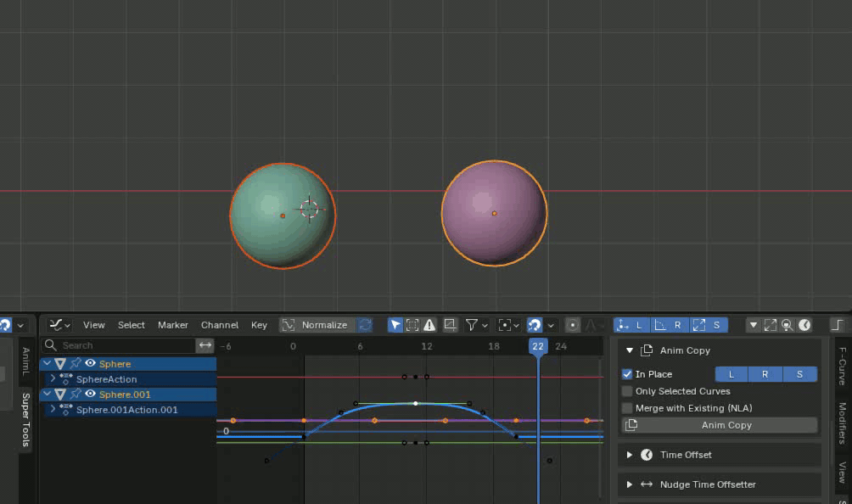Viewport: 852px width, 504px height.
Task: Open the Marker menu
Action: coord(173,325)
